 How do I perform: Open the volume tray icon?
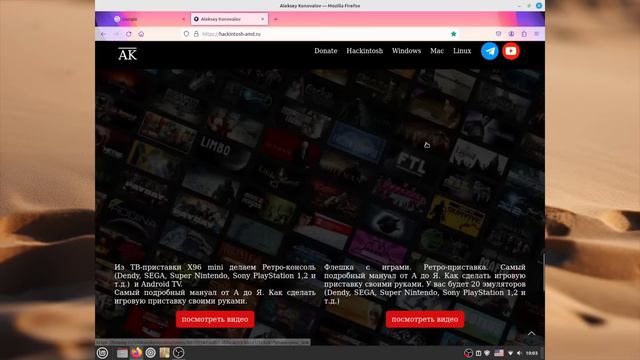[519, 353]
